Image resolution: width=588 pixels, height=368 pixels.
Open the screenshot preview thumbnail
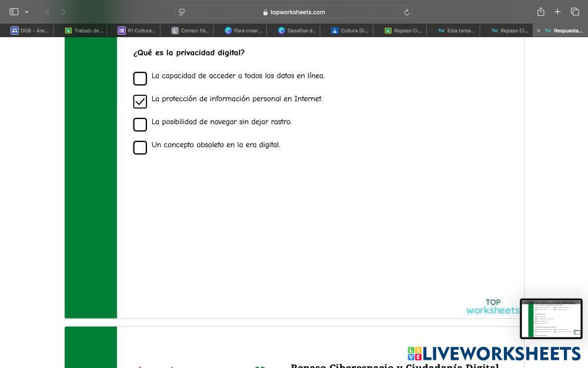pos(551,319)
